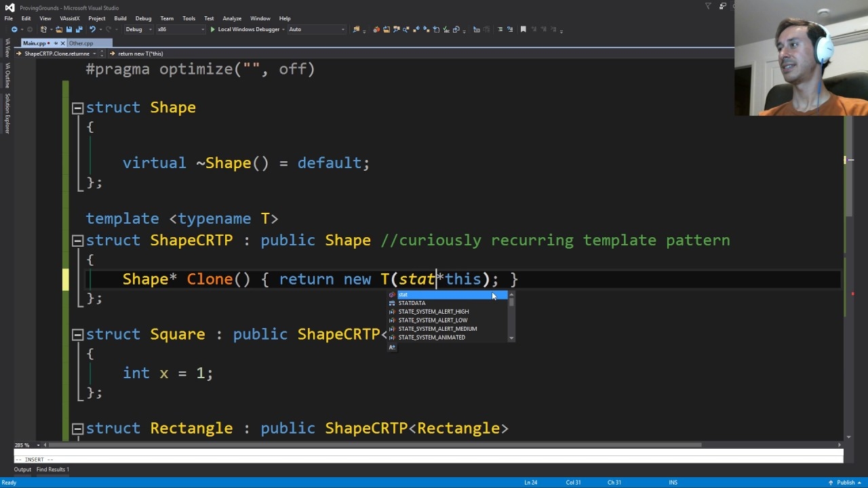Click the Navigate Backward arrow icon
Screen dimensions: 868x488
click(x=14, y=29)
